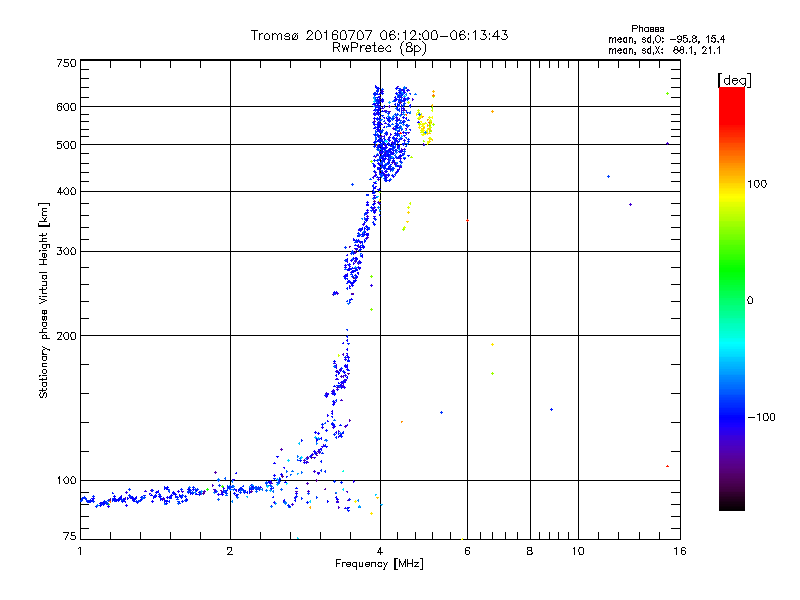Click the "RwPretec (8p)" subtitle
Image resolution: width=800 pixels, height=600 pixels.
379,48
